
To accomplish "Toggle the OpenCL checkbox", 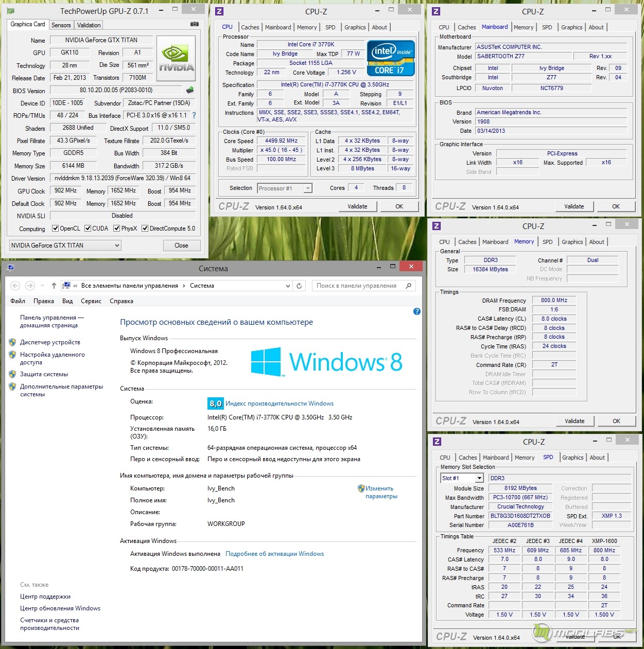I will (x=56, y=229).
